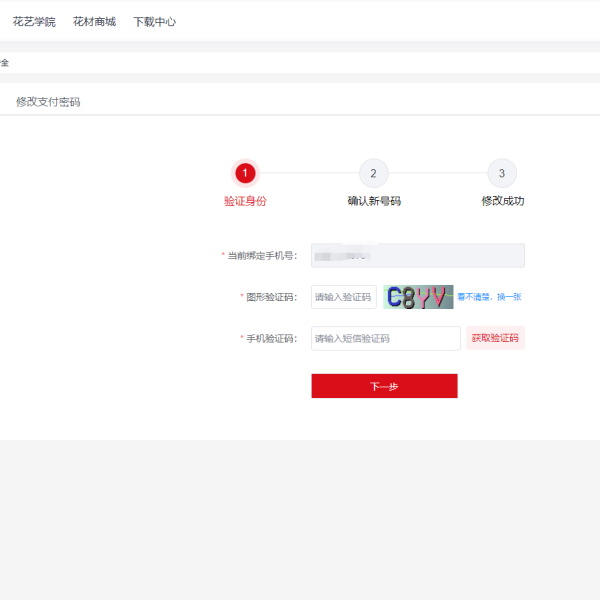Click the 图形验证码 field label
The width and height of the screenshot is (600, 600).
(x=270, y=297)
